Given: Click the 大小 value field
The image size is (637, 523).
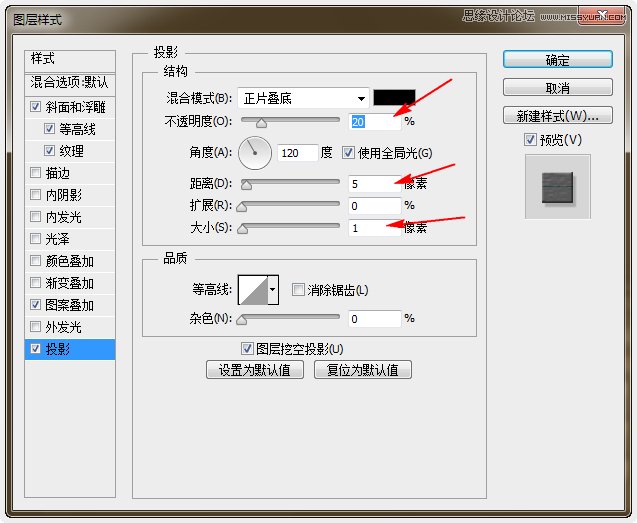Looking at the screenshot, I should [x=375, y=228].
